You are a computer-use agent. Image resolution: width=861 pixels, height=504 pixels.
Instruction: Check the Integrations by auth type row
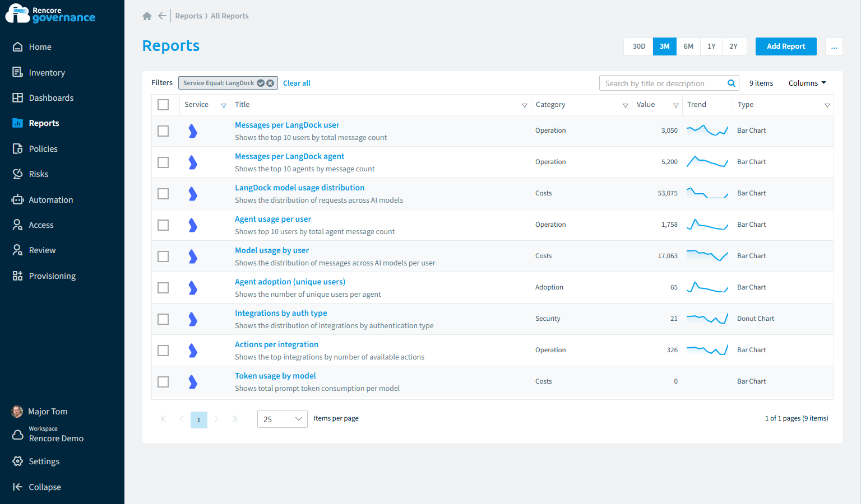[163, 319]
